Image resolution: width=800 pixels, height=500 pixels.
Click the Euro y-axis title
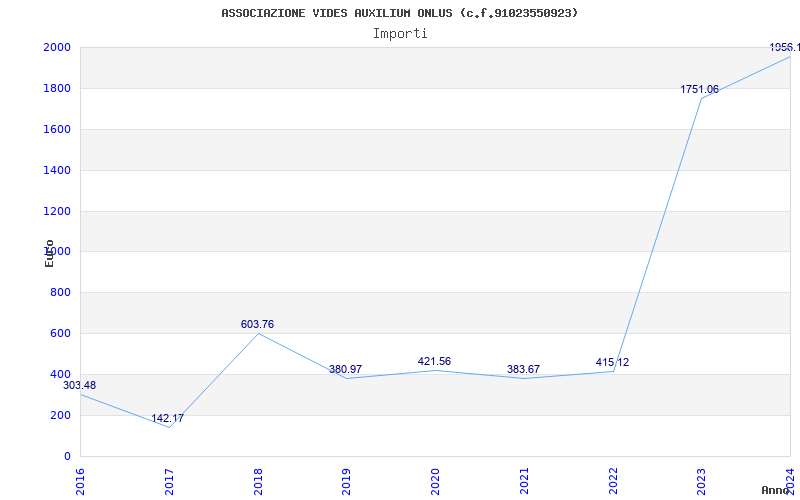pyautogui.click(x=49, y=253)
